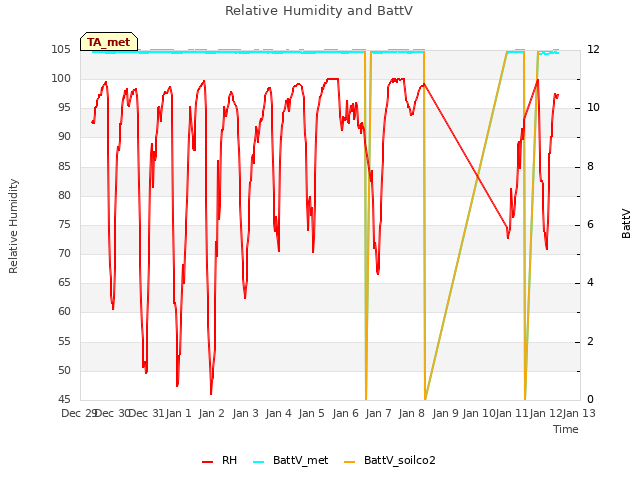
Task: Click the BattV right axis title
Action: (x=626, y=224)
